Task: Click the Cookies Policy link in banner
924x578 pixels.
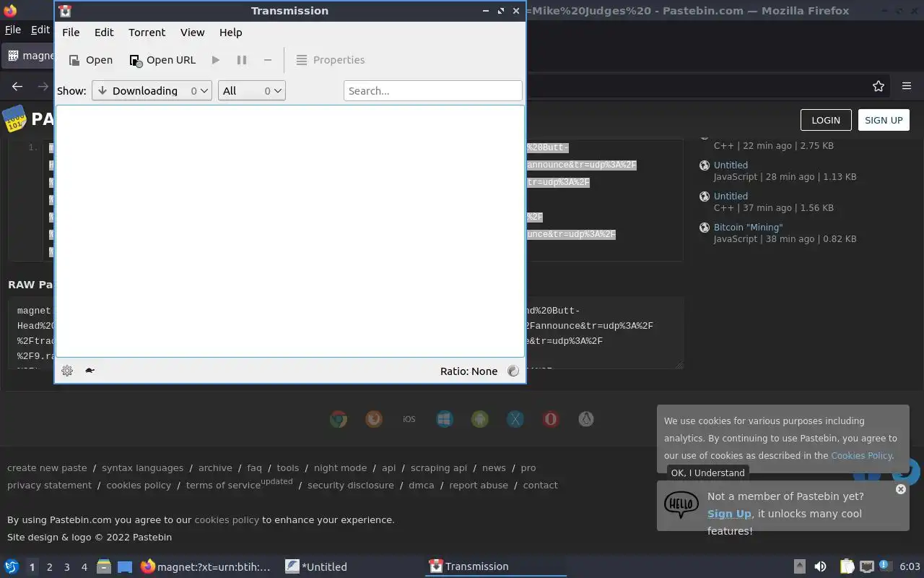Action: pos(862,456)
